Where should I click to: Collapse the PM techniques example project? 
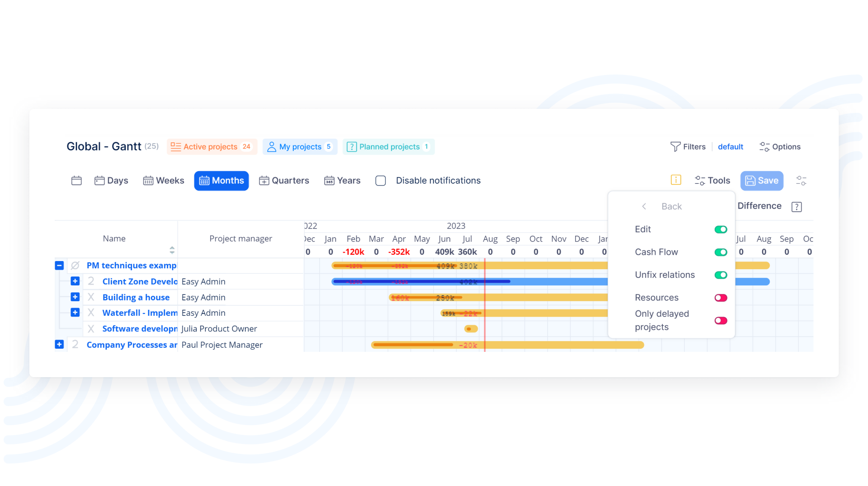click(59, 266)
